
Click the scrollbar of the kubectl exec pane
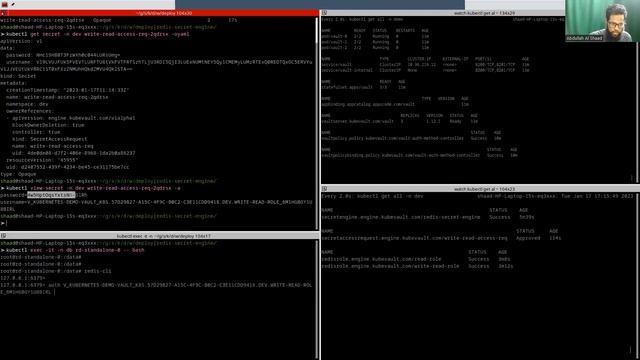pos(317,300)
